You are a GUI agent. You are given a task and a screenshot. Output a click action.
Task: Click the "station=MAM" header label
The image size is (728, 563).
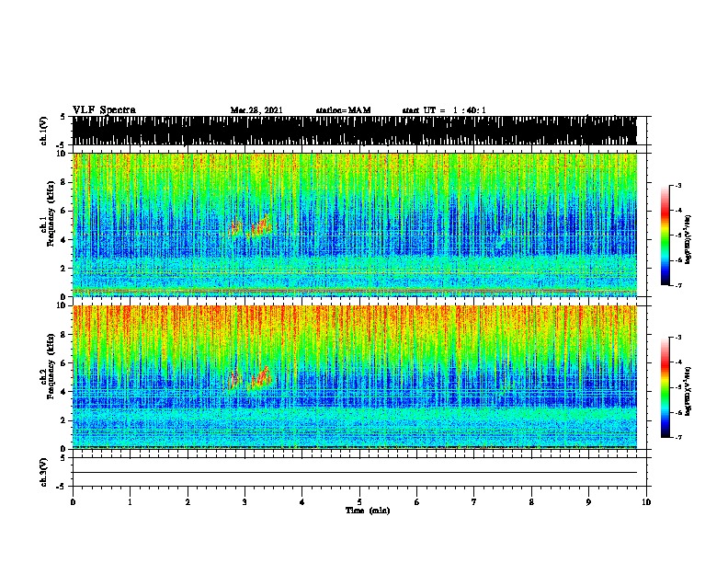[343, 110]
